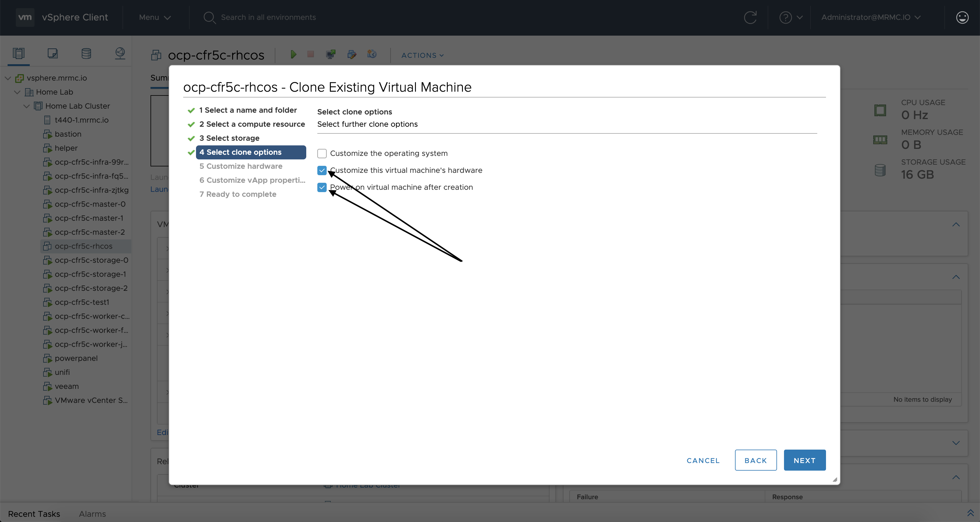Click the red shut down icon
Screen dimensions: 980x522
[310, 54]
